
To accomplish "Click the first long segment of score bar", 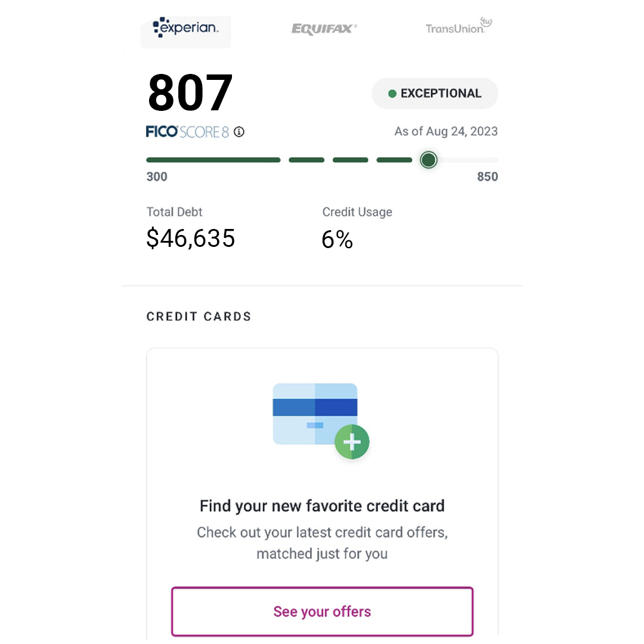I will pyautogui.click(x=213, y=160).
